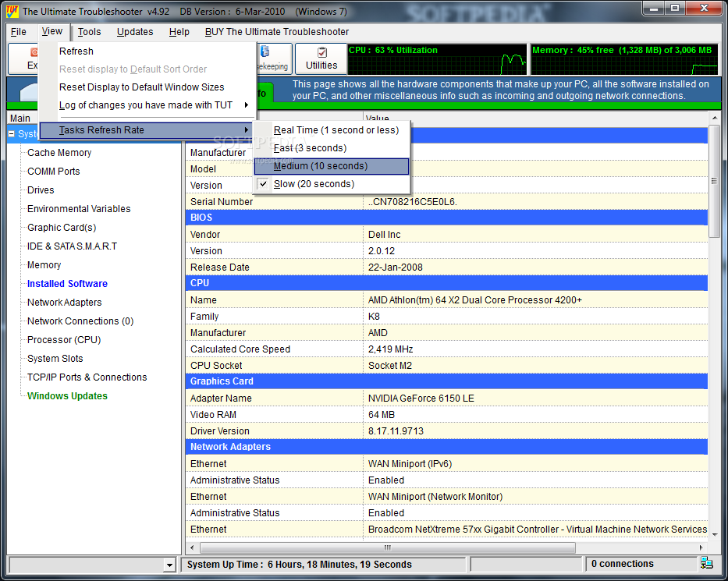Open Installed Software link
728x581 pixels.
click(67, 284)
